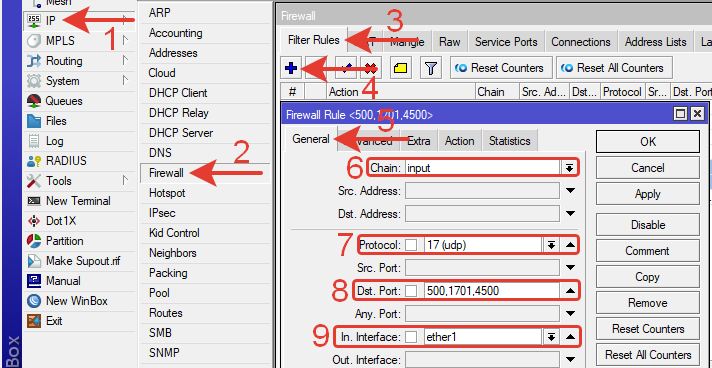Image resolution: width=712 pixels, height=368 pixels.
Task: Toggle the Dst. Port invert checkbox
Action: click(x=411, y=291)
